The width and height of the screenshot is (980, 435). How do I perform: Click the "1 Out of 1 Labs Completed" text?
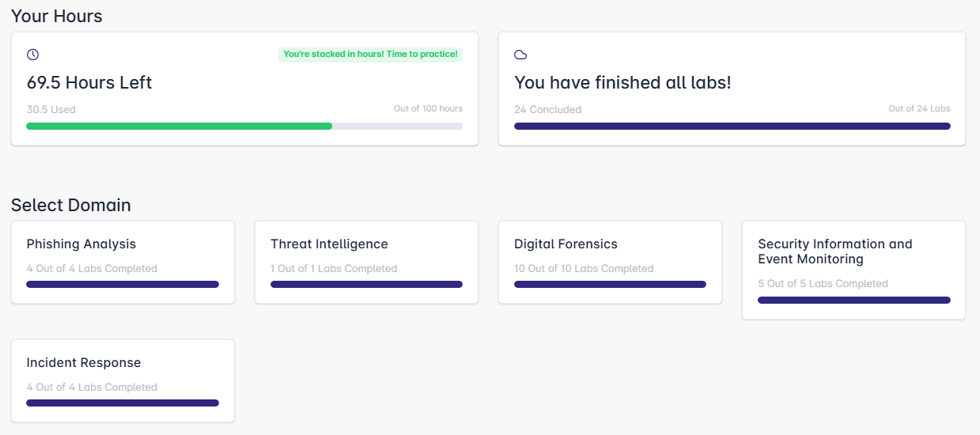334,269
